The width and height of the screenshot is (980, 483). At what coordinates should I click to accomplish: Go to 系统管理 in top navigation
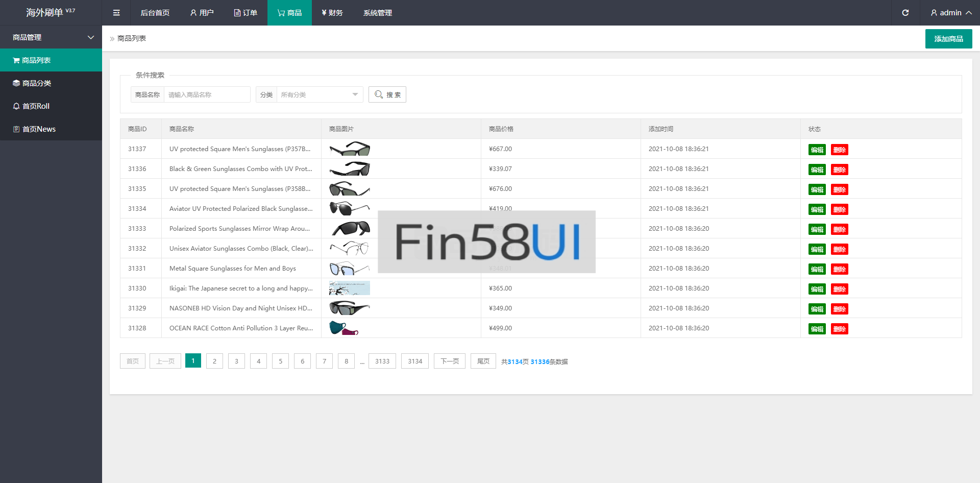tap(378, 13)
